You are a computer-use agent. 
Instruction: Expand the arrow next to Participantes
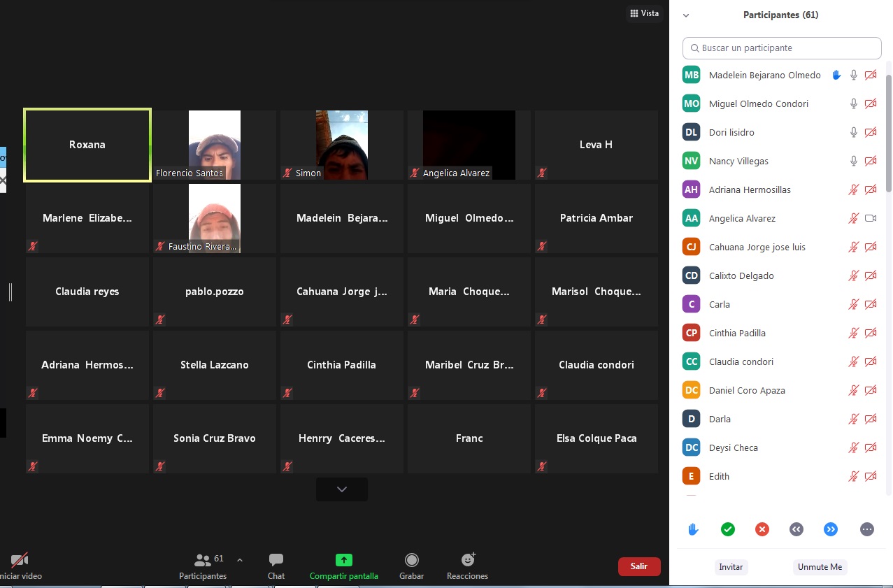[x=240, y=560]
